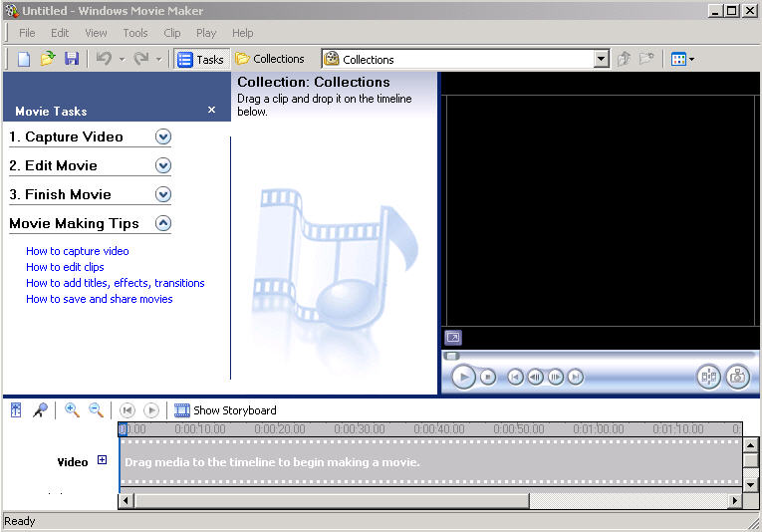Open the Edit menu
762x532 pixels.
[x=60, y=33]
